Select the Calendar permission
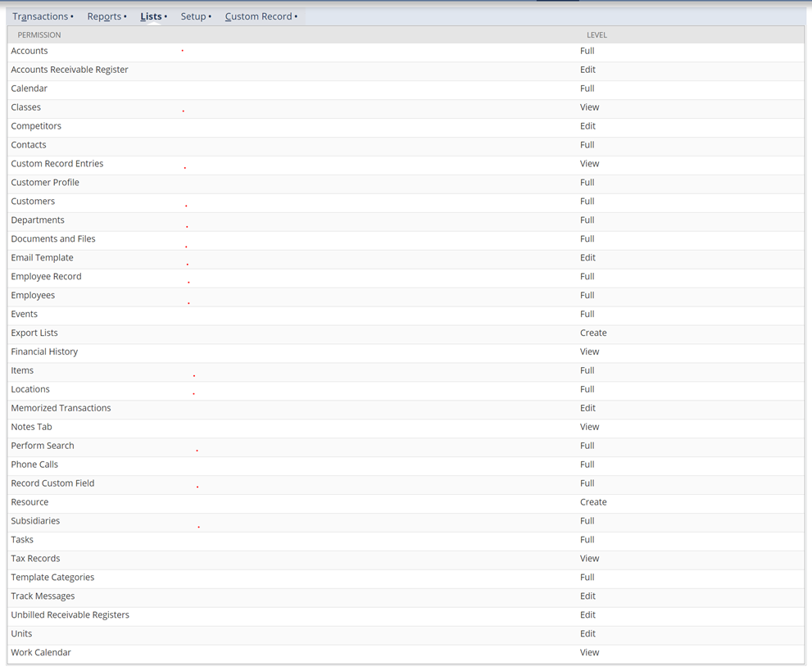This screenshot has height=671, width=812. click(x=29, y=88)
